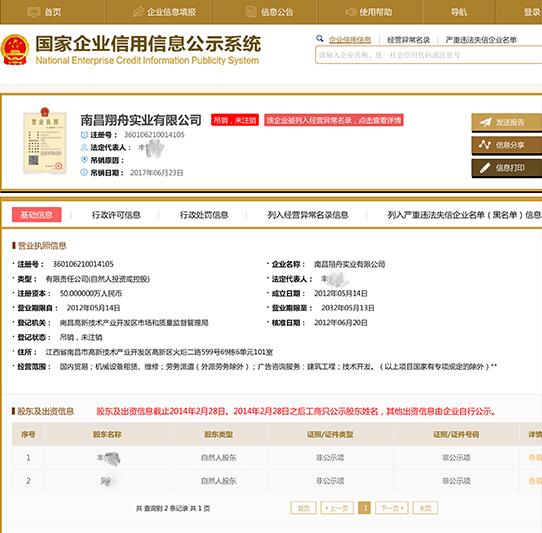Viewport: 542px width, 533px height.
Task: Click 自然人股东 in shareholder row 1
Action: [218, 458]
